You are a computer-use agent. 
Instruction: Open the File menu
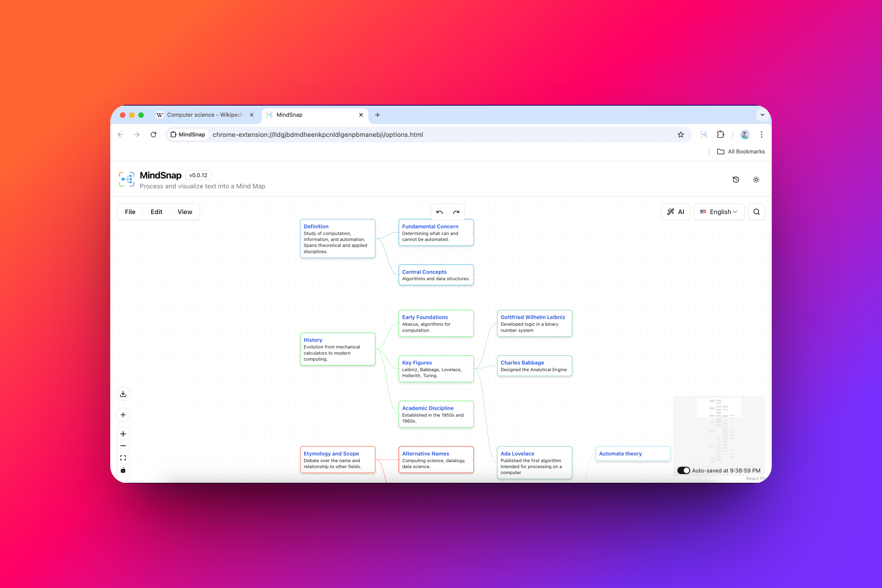[x=130, y=212]
